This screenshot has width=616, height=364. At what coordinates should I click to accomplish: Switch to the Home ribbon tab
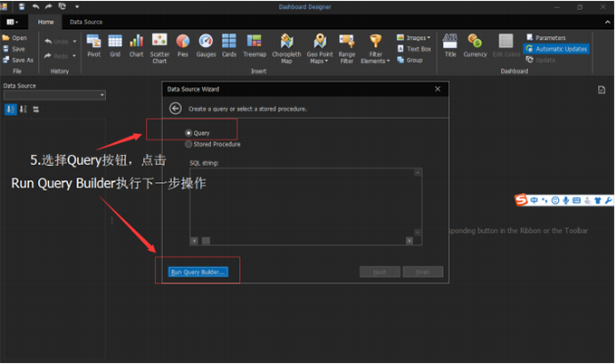(45, 22)
